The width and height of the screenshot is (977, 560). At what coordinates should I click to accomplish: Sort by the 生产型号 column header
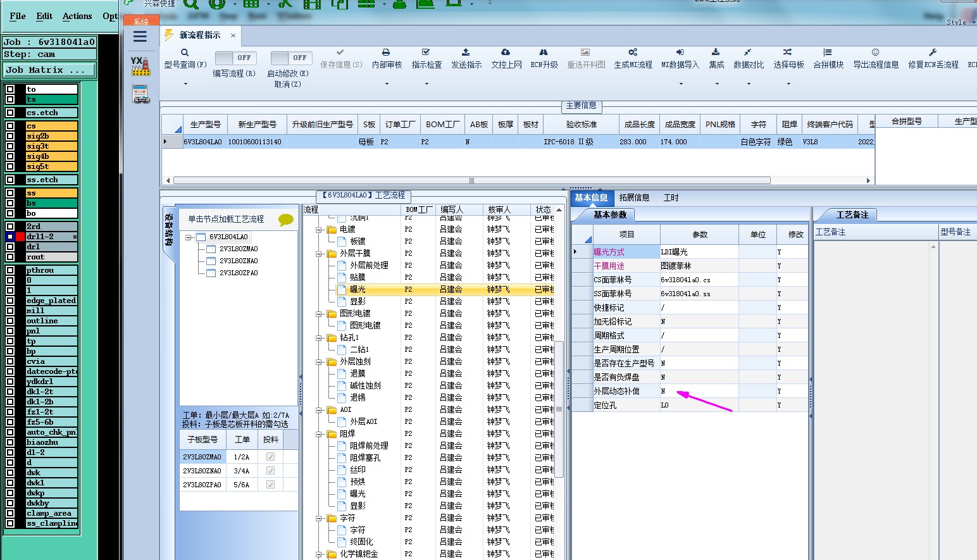[206, 124]
